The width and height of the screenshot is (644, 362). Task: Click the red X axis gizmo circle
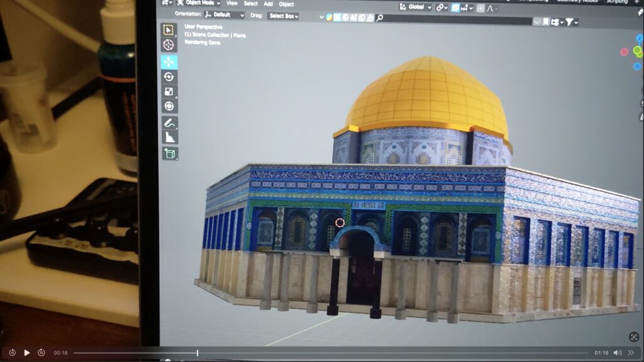(x=625, y=52)
